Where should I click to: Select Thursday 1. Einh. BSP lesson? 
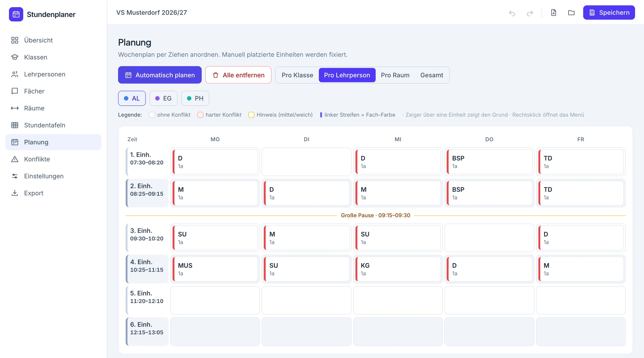(x=489, y=162)
